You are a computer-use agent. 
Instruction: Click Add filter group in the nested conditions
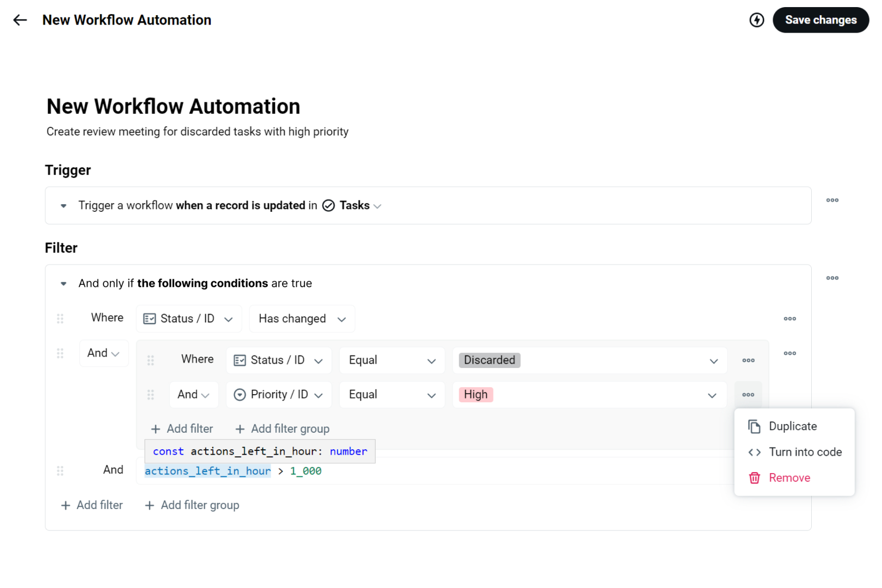pyautogui.click(x=281, y=428)
